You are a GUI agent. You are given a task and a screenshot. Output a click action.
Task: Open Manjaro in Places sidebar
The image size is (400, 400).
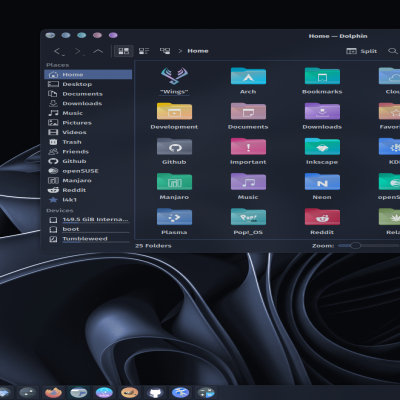pyautogui.click(x=88, y=180)
